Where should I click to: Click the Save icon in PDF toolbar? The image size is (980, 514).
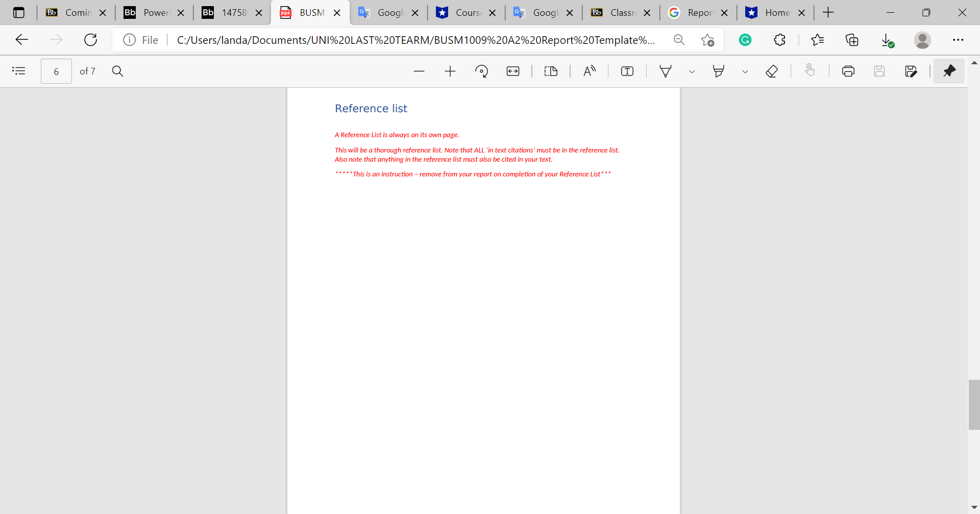(x=879, y=71)
